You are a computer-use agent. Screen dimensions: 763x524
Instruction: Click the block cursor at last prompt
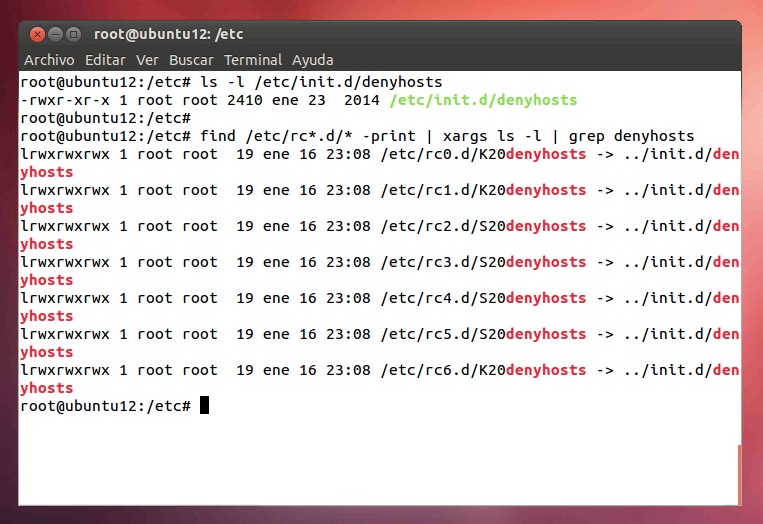(x=204, y=405)
